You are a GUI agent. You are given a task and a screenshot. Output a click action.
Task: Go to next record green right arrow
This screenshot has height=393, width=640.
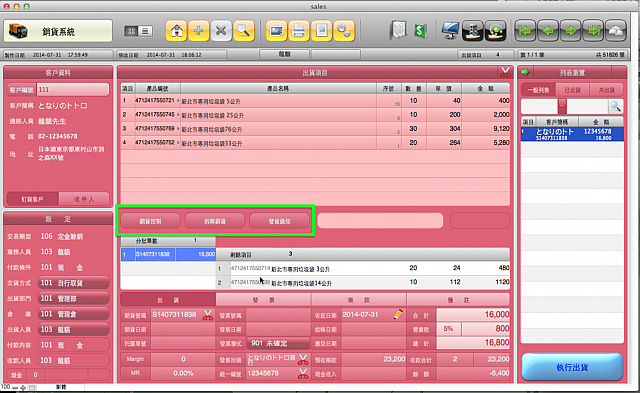571,31
